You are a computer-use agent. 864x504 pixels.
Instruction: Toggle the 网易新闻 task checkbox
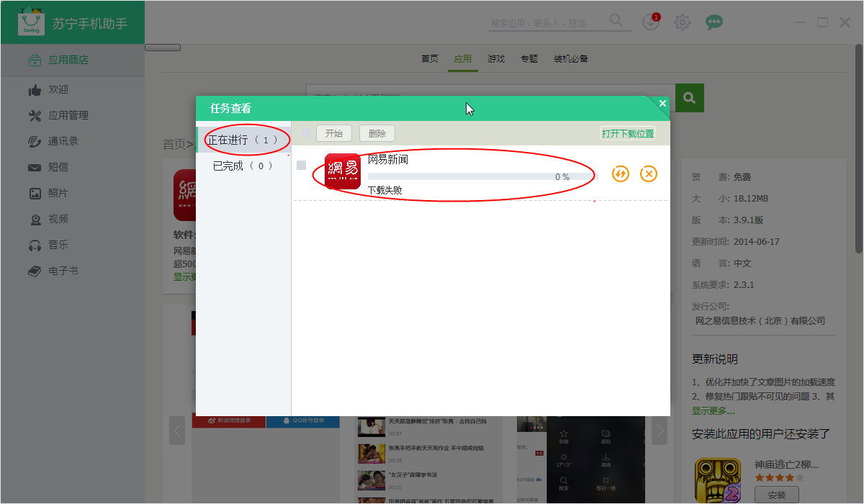302,166
